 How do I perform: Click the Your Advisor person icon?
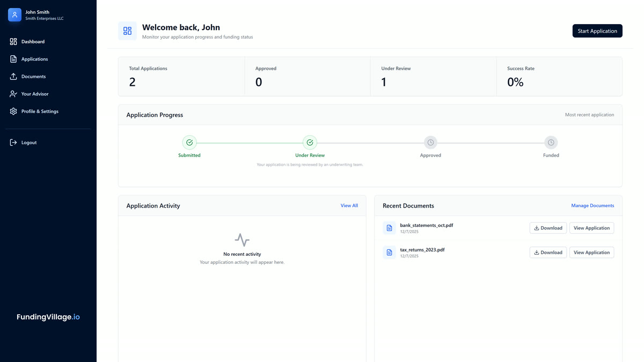(13, 94)
